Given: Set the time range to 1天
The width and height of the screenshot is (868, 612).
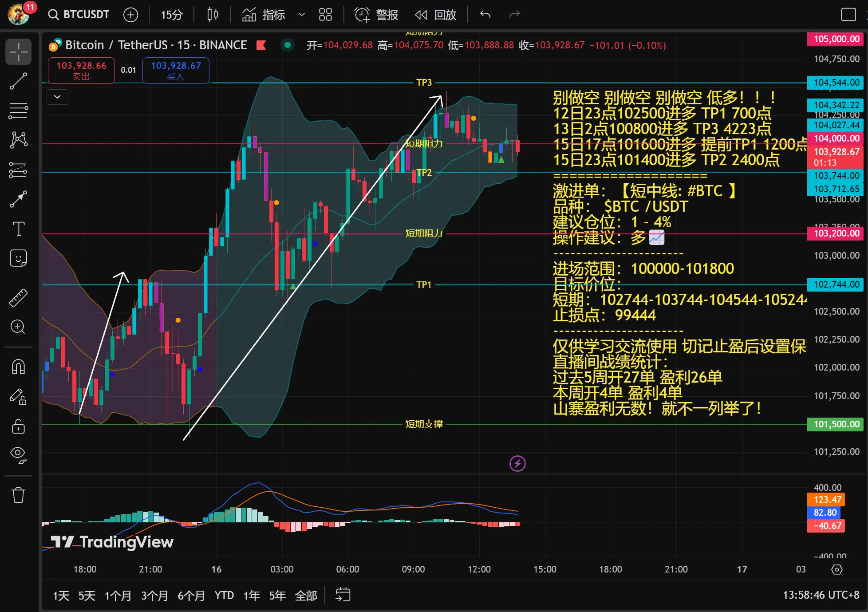Looking at the screenshot, I should pos(61,595).
